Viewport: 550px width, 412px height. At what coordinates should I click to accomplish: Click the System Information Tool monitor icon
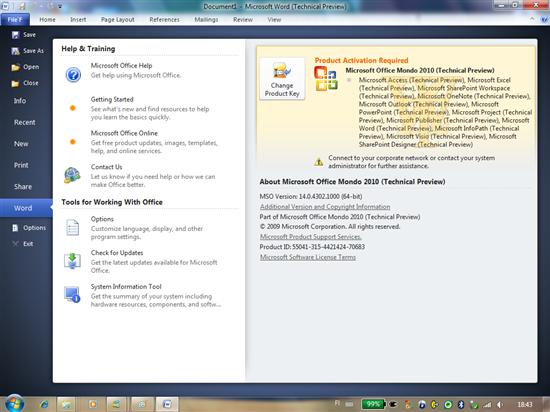pyautogui.click(x=72, y=295)
